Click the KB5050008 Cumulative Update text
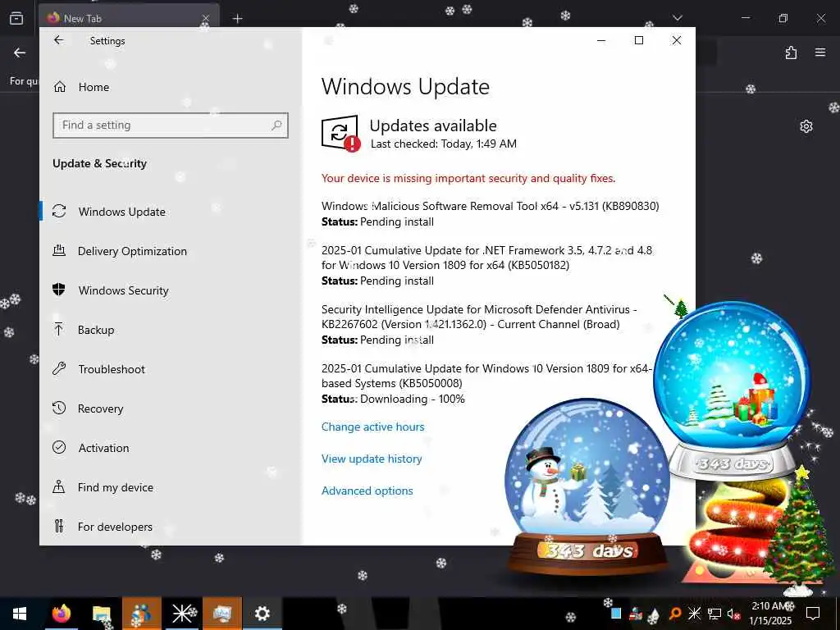Viewport: 840px width, 630px height. pos(486,376)
